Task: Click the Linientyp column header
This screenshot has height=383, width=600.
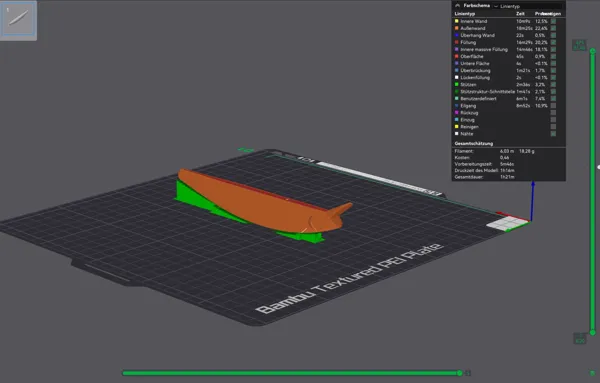Action: pos(465,14)
